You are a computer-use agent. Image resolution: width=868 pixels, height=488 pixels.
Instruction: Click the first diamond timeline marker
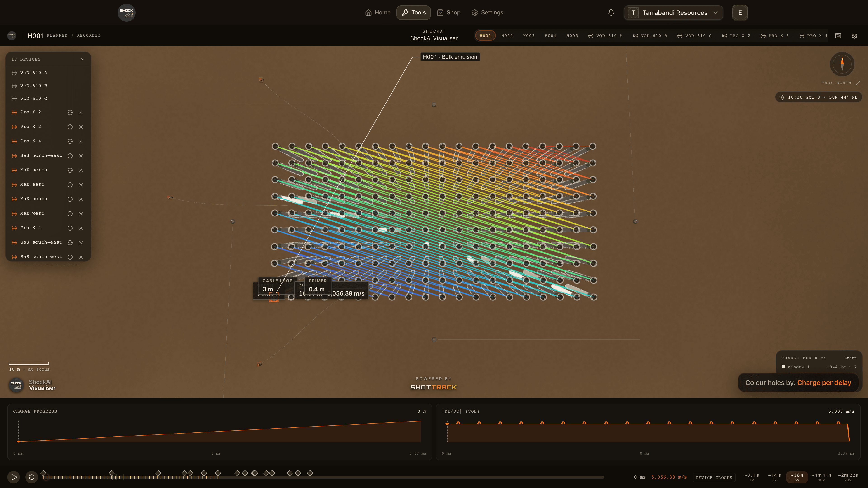point(43,473)
